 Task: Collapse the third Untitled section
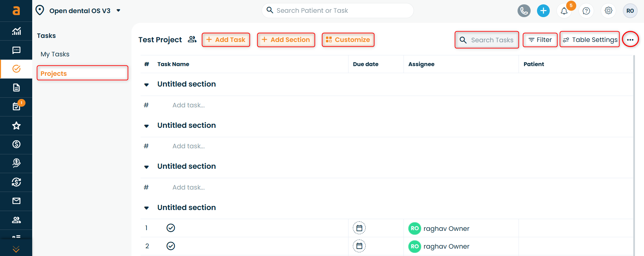147,167
